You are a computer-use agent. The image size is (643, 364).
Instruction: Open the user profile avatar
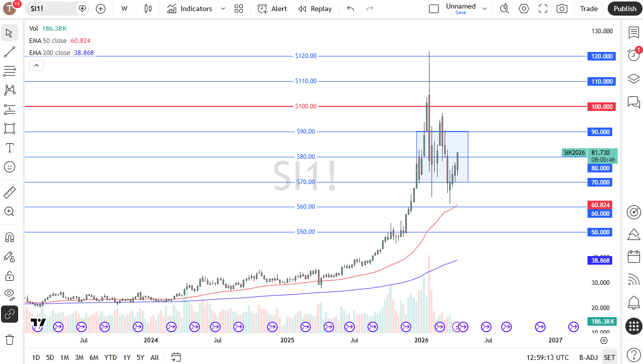point(10,8)
